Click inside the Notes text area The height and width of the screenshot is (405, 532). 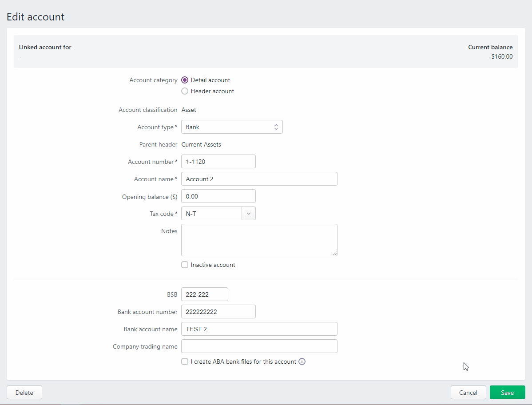point(259,240)
